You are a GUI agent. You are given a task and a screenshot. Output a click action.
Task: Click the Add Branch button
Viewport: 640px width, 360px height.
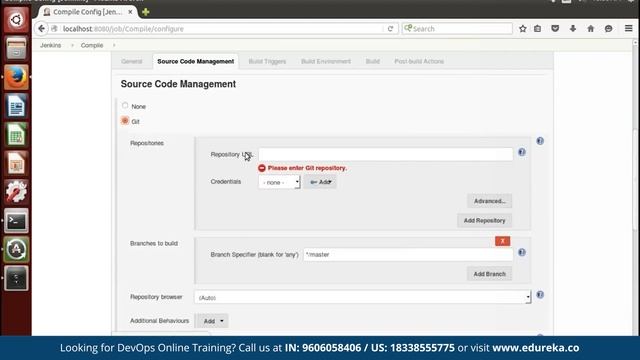[489, 274]
